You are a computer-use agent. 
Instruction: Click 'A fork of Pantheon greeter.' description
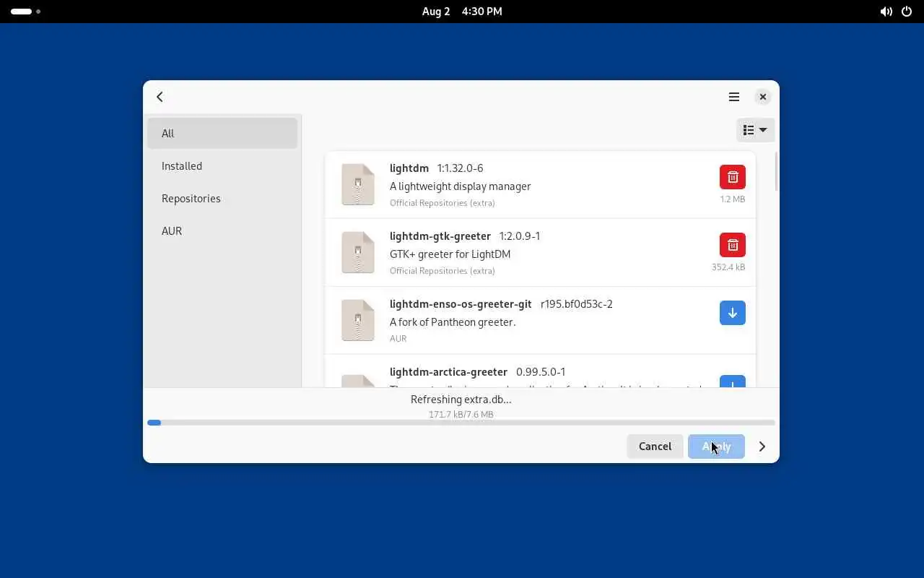click(x=453, y=322)
